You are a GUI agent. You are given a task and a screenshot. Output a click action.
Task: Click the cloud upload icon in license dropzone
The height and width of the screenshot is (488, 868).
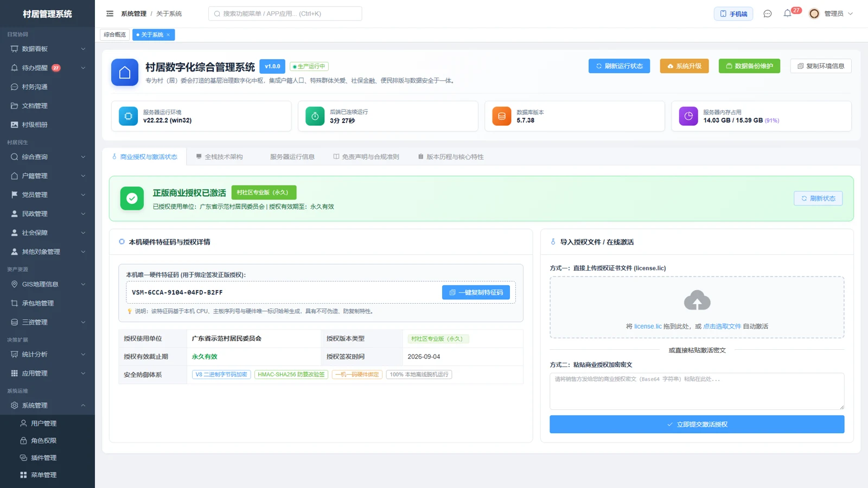click(697, 301)
